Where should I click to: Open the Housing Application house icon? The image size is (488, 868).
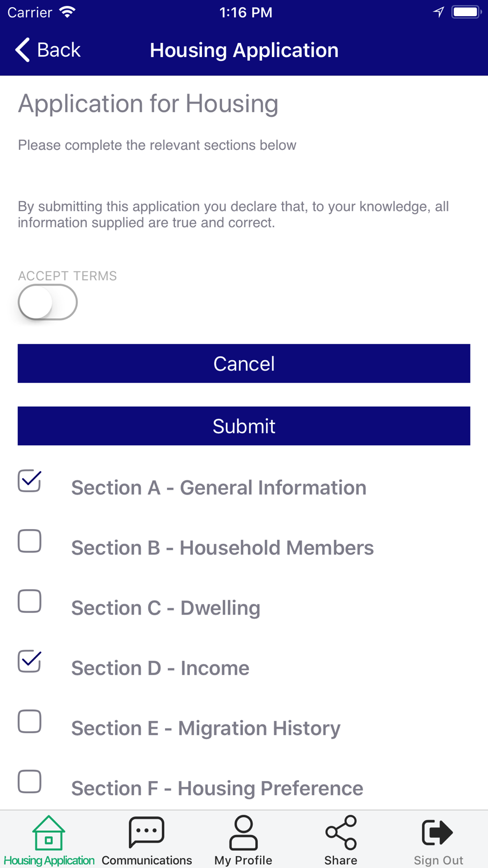click(48, 833)
